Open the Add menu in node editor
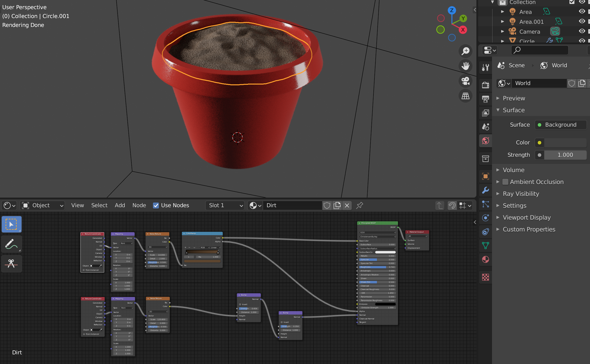The width and height of the screenshot is (590, 364). pyautogui.click(x=120, y=205)
